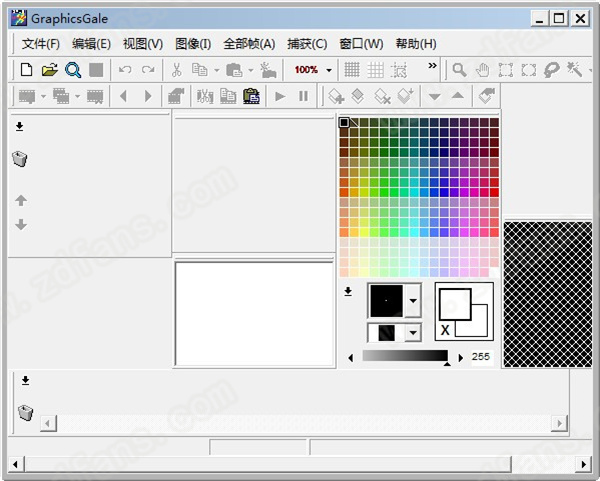This screenshot has width=600, height=481.
Task: Select the rectangular selection tool
Action: [505, 70]
